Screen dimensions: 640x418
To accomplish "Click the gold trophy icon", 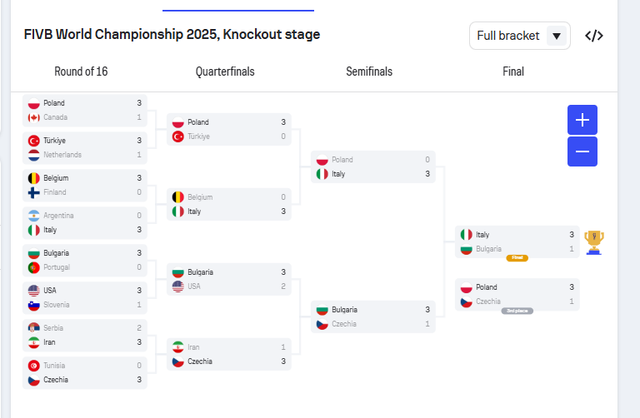I will click(594, 241).
